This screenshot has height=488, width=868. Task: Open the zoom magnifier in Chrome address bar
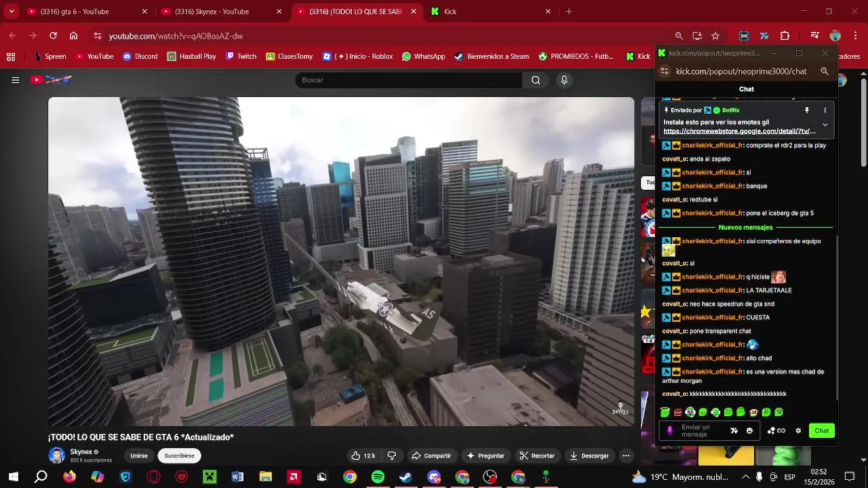[679, 36]
